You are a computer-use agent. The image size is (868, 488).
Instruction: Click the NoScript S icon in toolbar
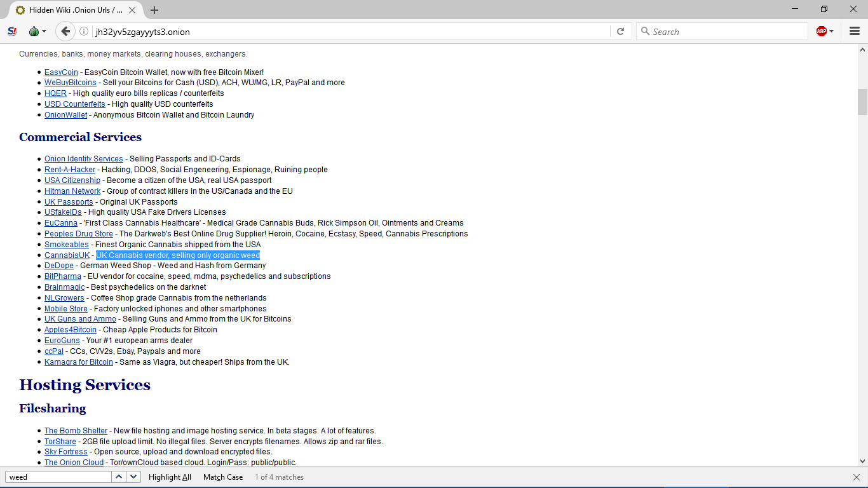pos(12,31)
